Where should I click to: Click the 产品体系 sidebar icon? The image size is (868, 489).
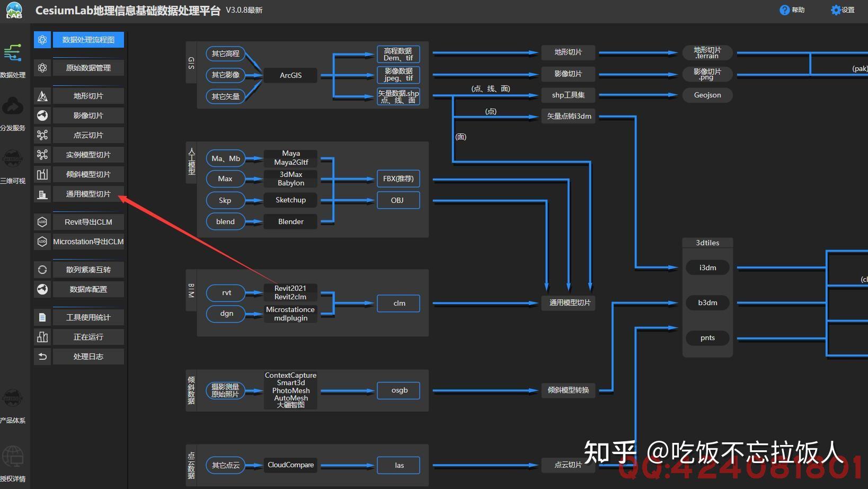tap(14, 405)
